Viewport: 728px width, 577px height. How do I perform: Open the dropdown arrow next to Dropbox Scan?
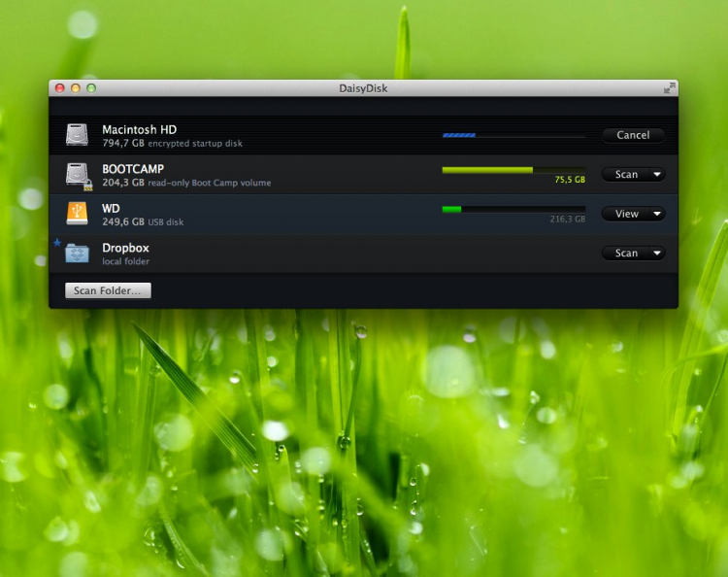(657, 254)
